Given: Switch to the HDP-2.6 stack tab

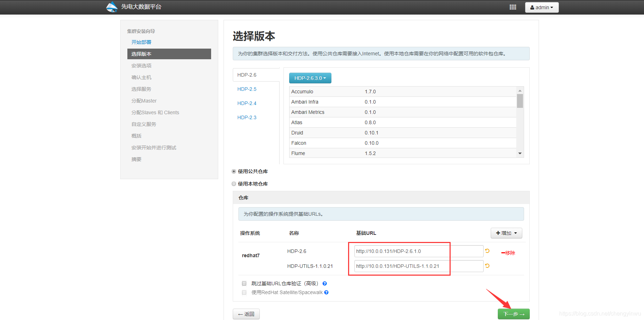Looking at the screenshot, I should (256, 75).
